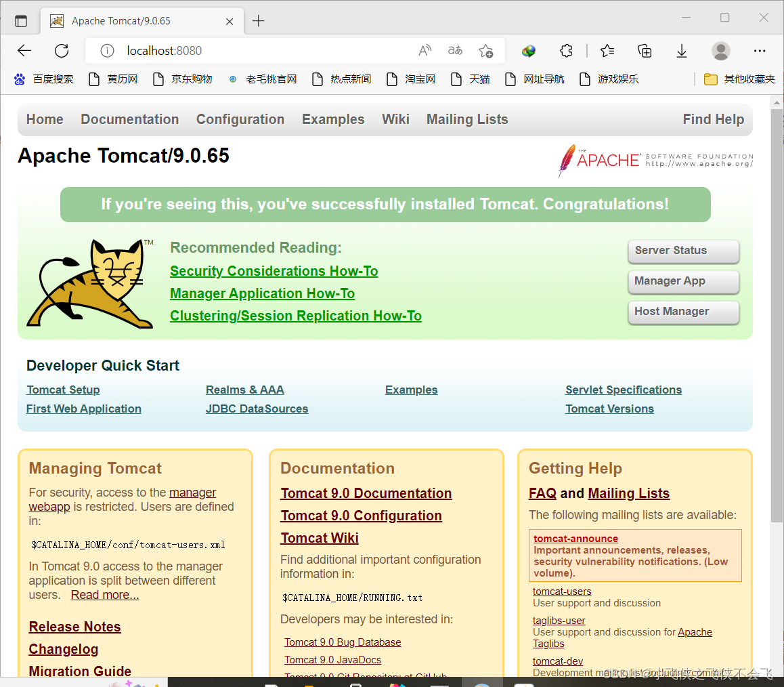Open the Tomcat 9.0 Bug Database link
Viewport: 784px width, 687px height.
343,642
